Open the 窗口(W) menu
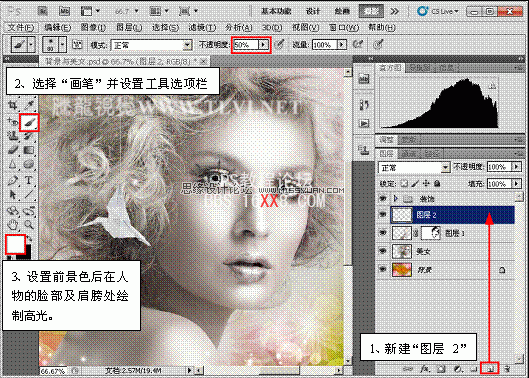This screenshot has height=378, width=529. coord(343,27)
